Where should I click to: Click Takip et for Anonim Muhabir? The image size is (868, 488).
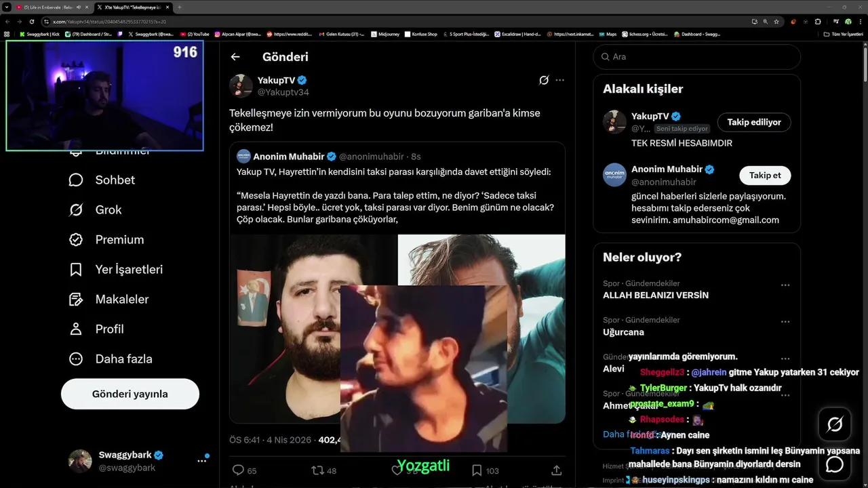point(765,175)
